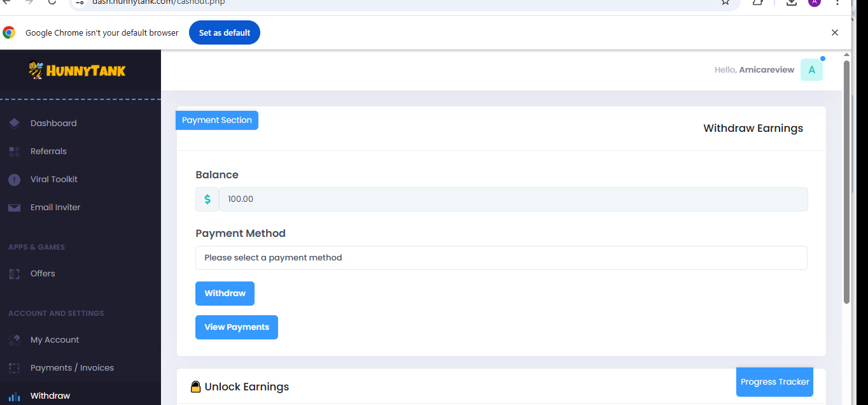
Task: Bookmark page with the star icon
Action: [x=725, y=2]
